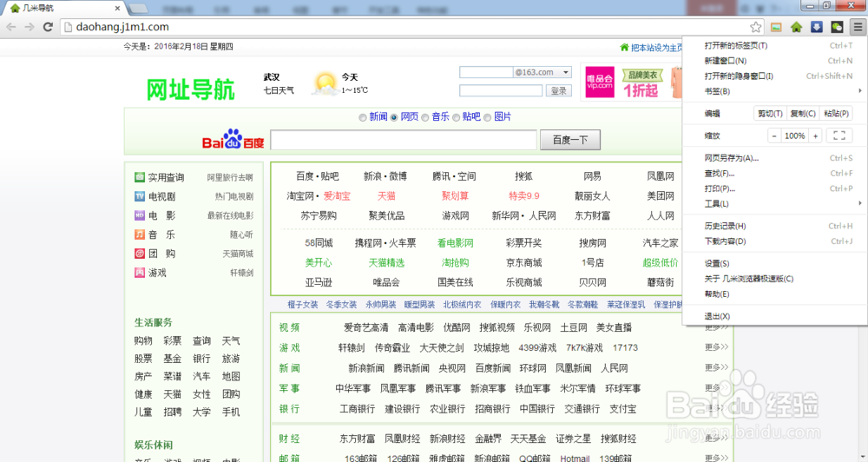Click the 登录 mail login button
The image size is (868, 462).
[558, 91]
